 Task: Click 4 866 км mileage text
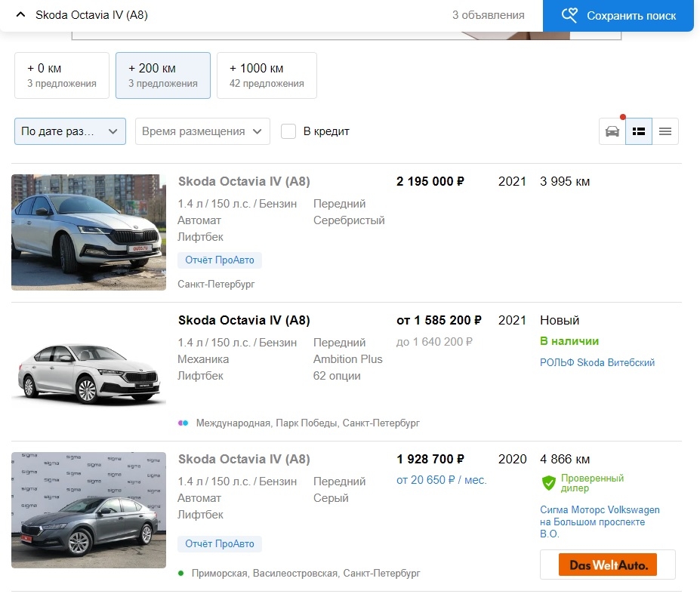tap(565, 459)
